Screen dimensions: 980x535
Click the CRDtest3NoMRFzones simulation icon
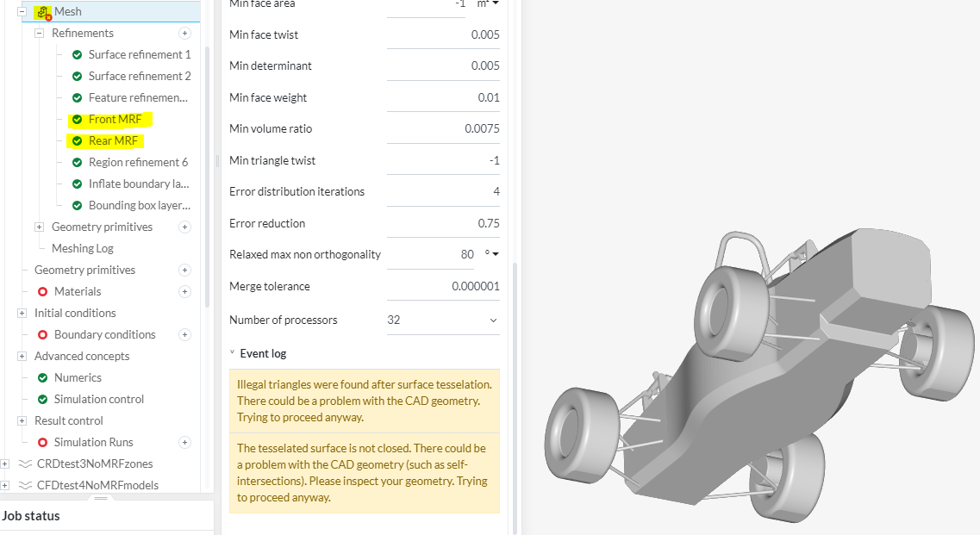(x=24, y=464)
